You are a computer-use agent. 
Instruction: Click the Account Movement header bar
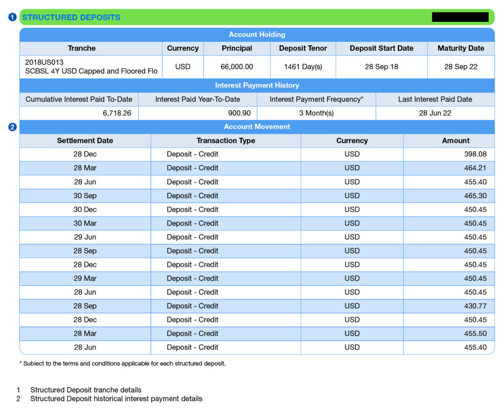pyautogui.click(x=256, y=127)
